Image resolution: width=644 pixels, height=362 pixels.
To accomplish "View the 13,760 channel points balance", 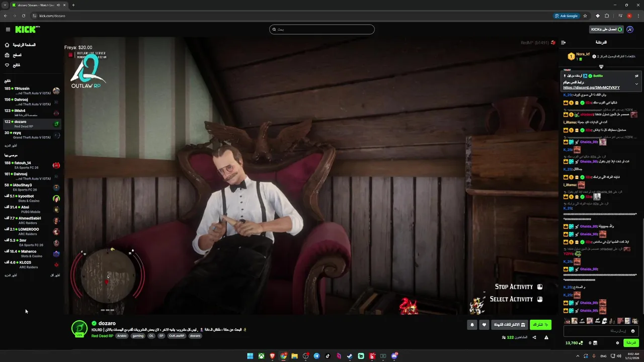I will [574, 343].
